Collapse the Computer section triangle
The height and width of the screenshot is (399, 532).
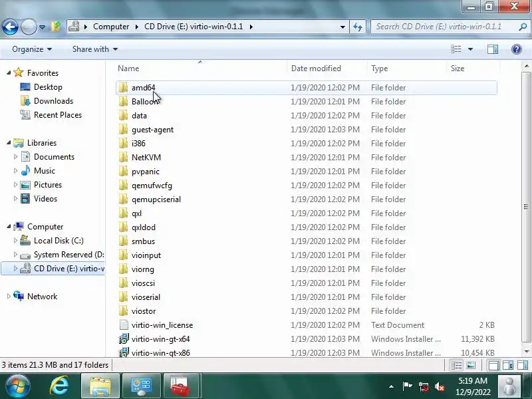9,227
